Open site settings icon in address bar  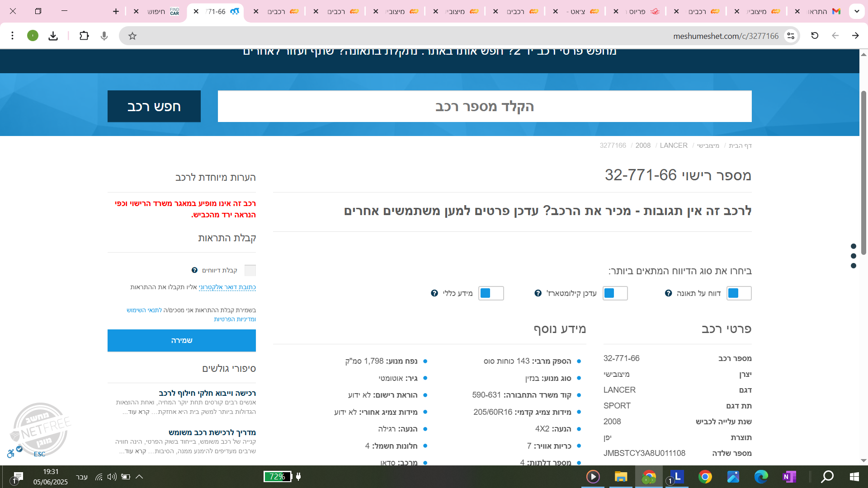[x=791, y=36]
